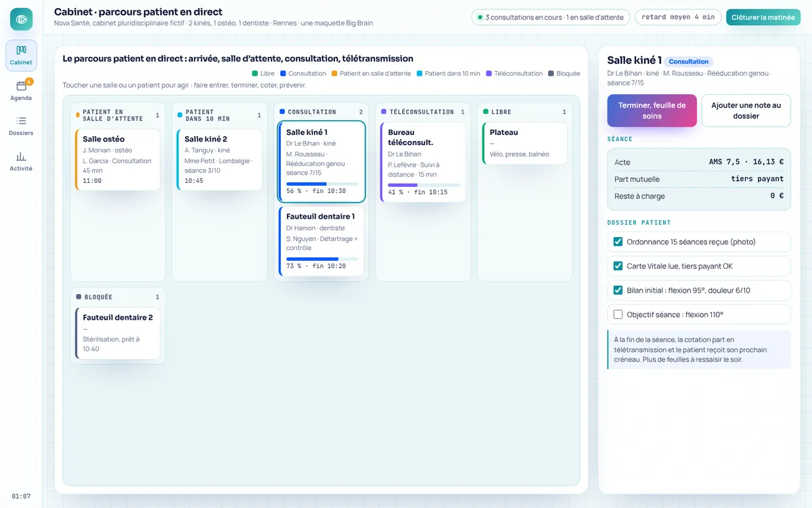Click 56 % · fin 10:30 text

[316, 191]
